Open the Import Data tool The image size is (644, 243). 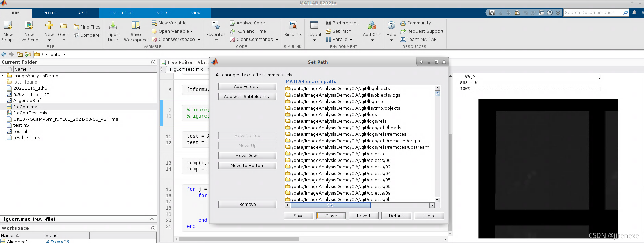tap(113, 25)
